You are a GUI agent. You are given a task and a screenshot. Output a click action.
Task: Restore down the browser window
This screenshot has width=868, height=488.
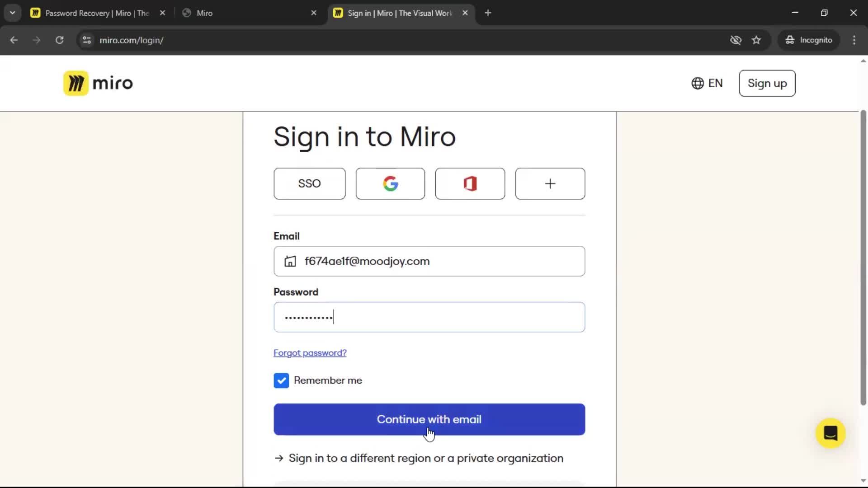pyautogui.click(x=824, y=13)
